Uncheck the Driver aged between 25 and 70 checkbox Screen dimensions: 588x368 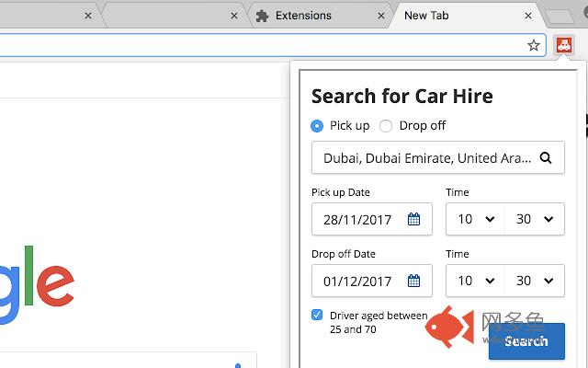coord(317,315)
